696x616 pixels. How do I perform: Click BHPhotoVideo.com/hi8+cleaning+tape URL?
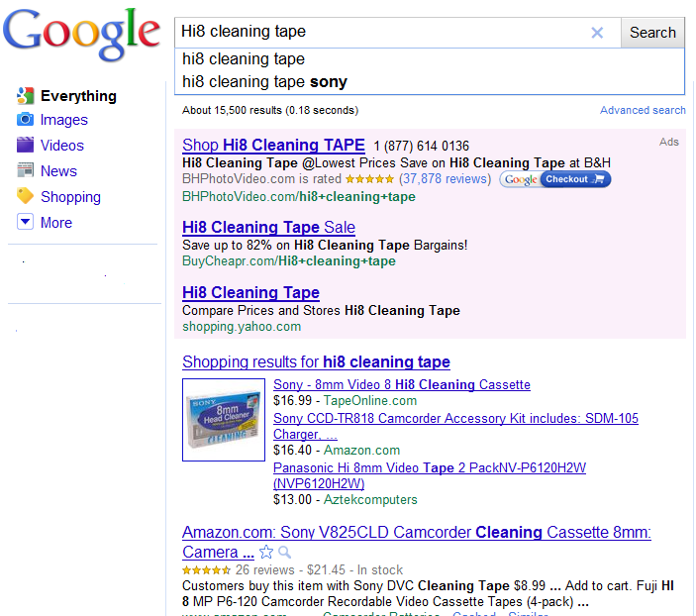point(299,196)
